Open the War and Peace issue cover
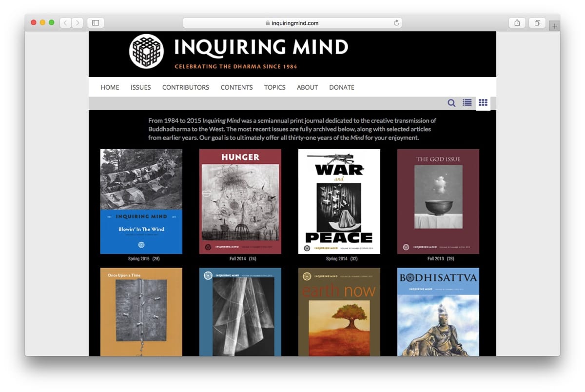 click(339, 201)
